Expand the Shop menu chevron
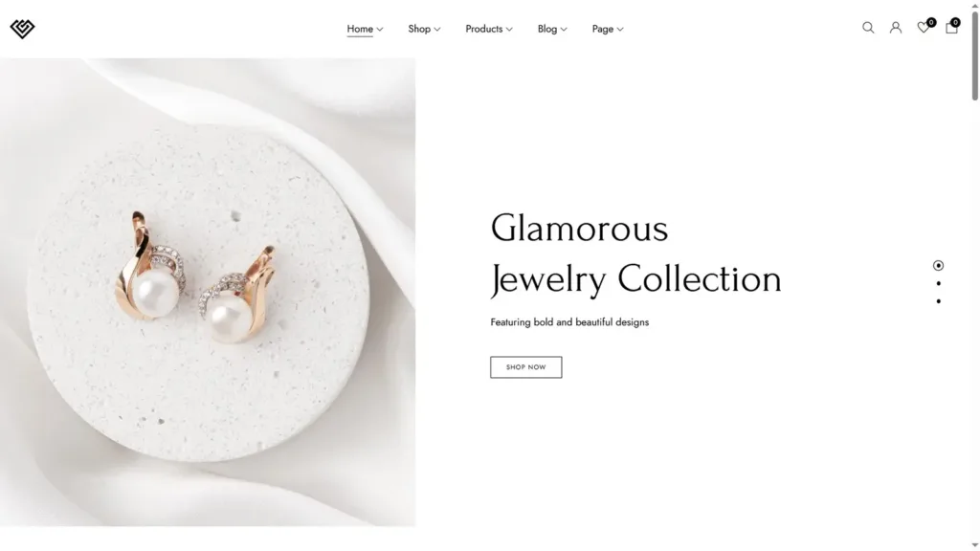 [x=436, y=30]
